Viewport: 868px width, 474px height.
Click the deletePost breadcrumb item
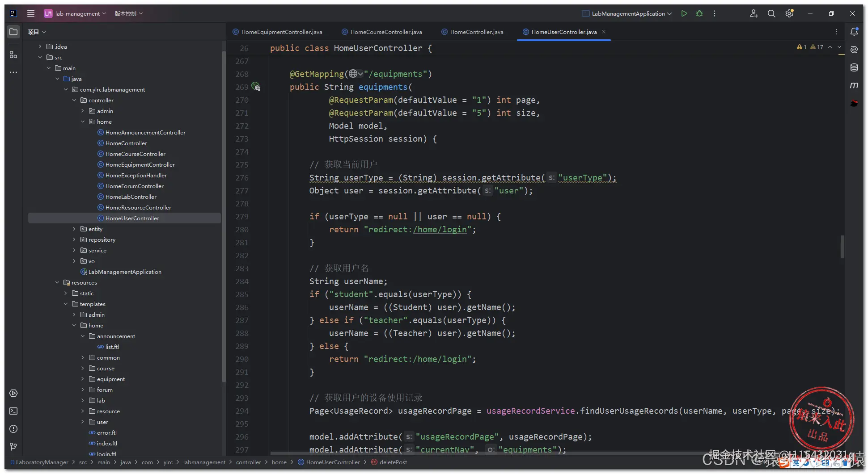(389, 462)
